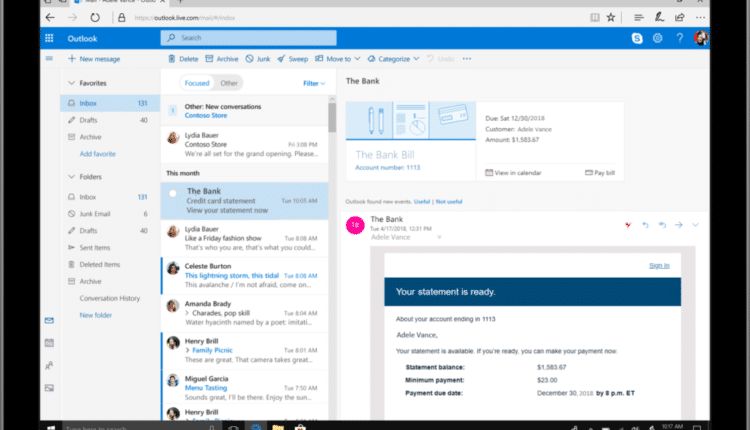Open the People icon in left rail

tap(49, 365)
